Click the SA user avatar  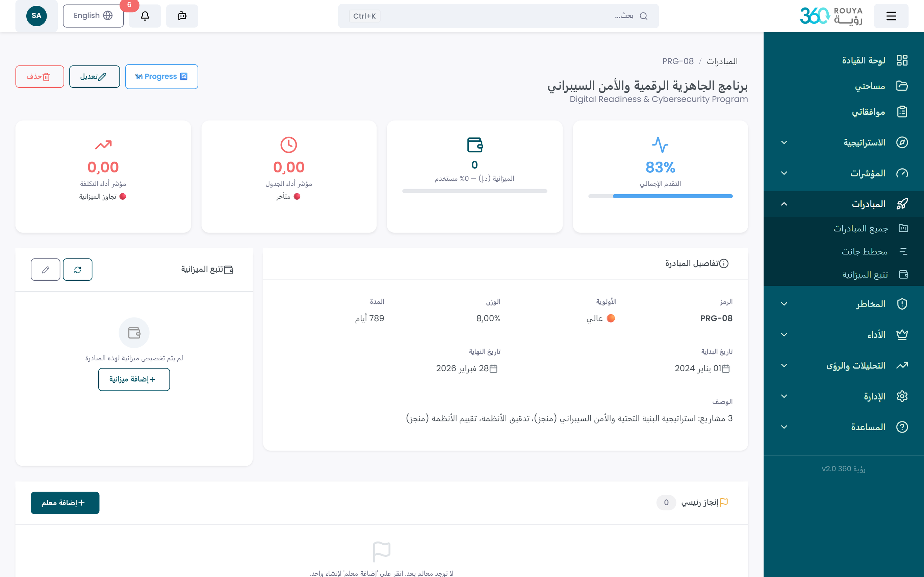(x=36, y=16)
